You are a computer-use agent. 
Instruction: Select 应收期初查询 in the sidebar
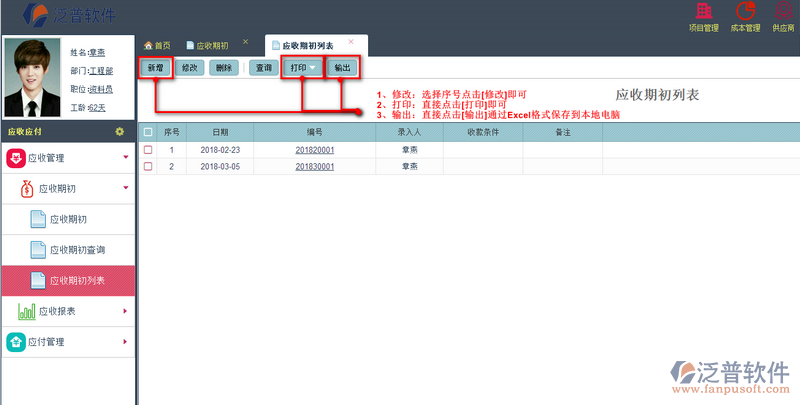[x=77, y=249]
